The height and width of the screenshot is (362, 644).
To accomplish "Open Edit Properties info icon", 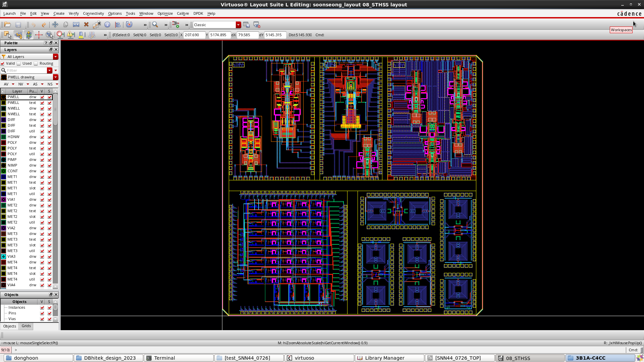I will click(x=107, y=24).
